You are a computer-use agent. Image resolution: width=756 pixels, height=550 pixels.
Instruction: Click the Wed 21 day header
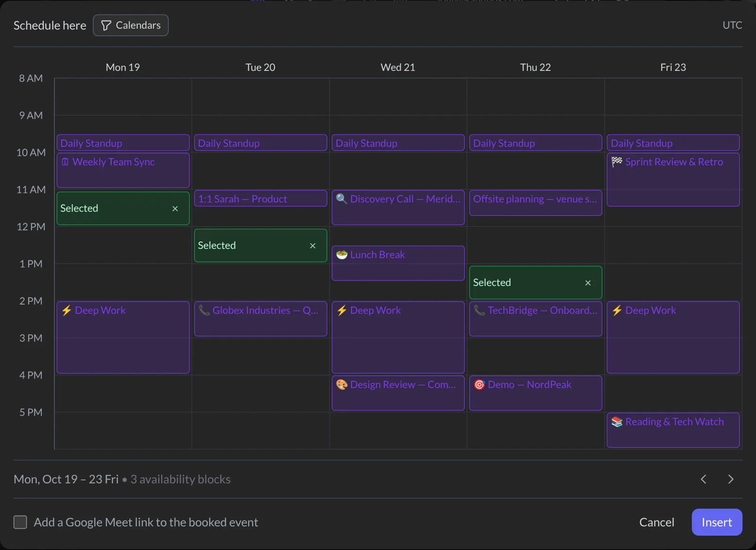[398, 67]
